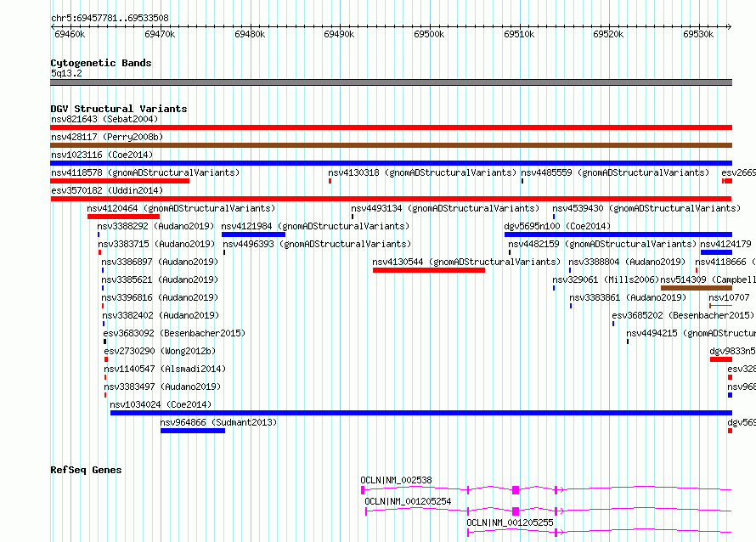Click the nsv428117 (Perry2008b) brown variant bar
Viewport: 756px width, 542px height.
[391, 145]
